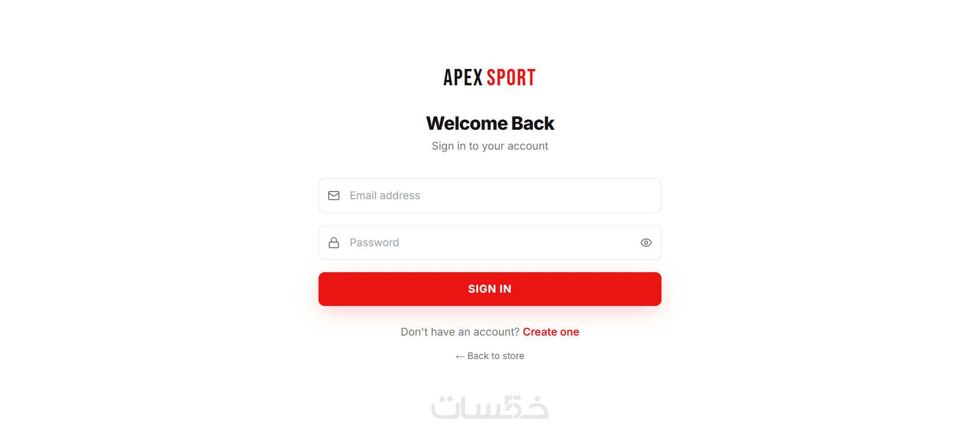
Task: Click the envelope icon in the email field
Action: tap(334, 196)
